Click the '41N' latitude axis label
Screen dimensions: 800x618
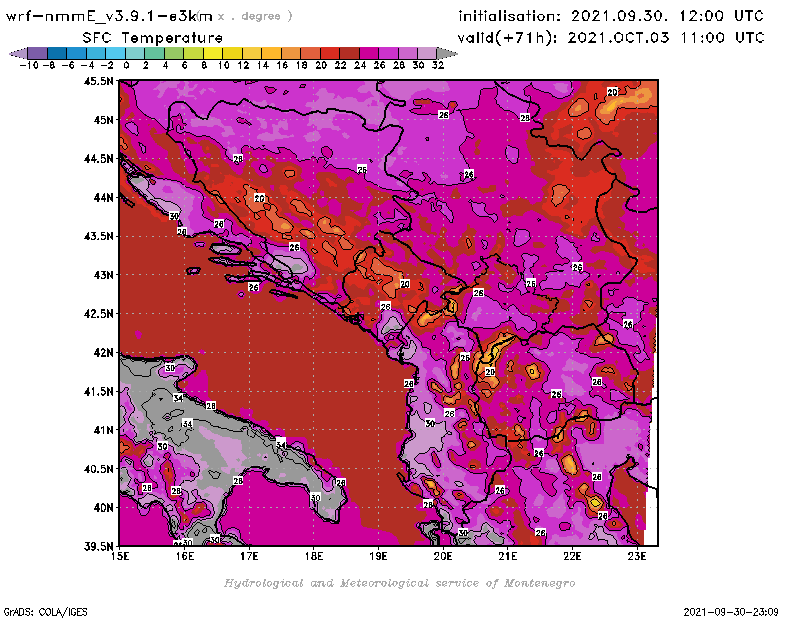pos(103,430)
